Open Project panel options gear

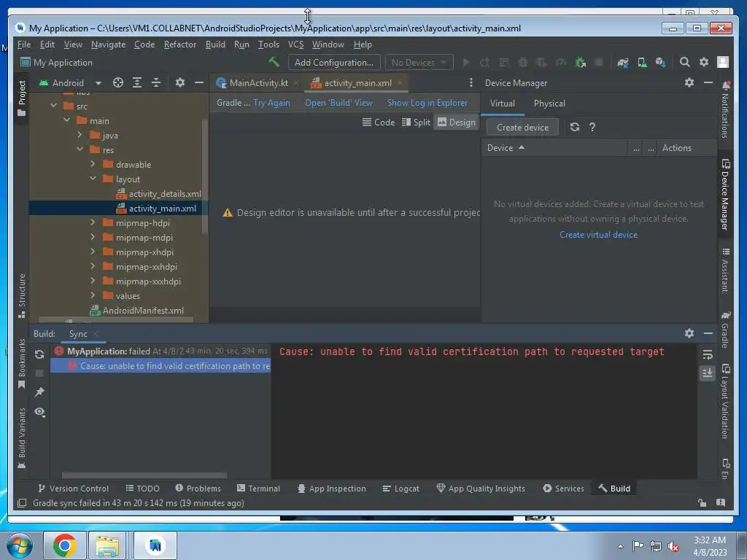click(179, 82)
